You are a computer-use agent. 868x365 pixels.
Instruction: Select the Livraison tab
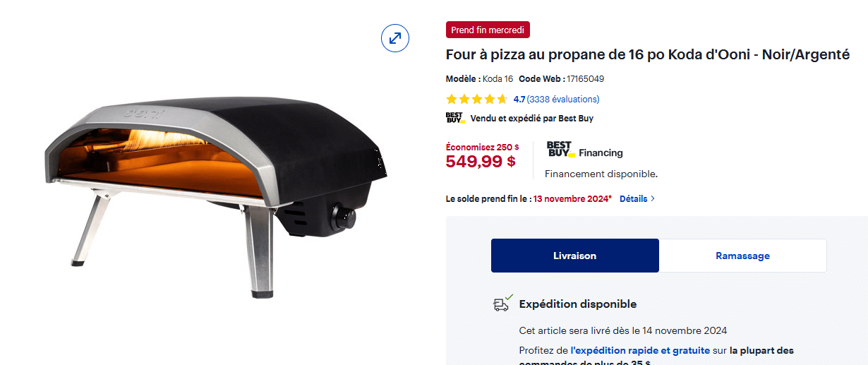pos(574,256)
